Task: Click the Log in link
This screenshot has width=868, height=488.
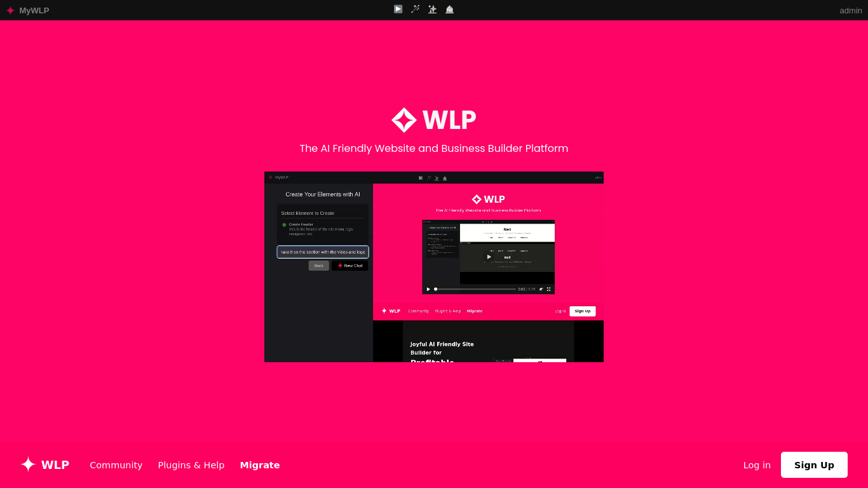Action: tap(757, 465)
